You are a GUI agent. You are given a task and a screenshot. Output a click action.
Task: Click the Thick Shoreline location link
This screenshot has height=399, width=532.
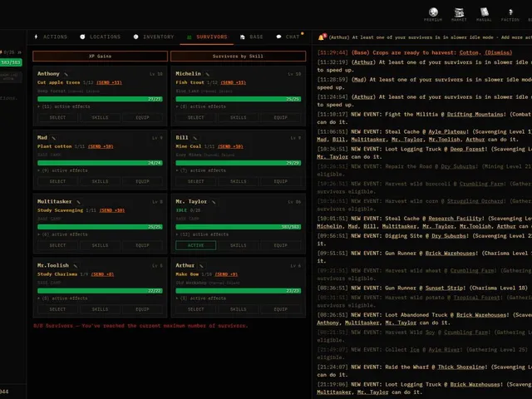pyautogui.click(x=461, y=367)
